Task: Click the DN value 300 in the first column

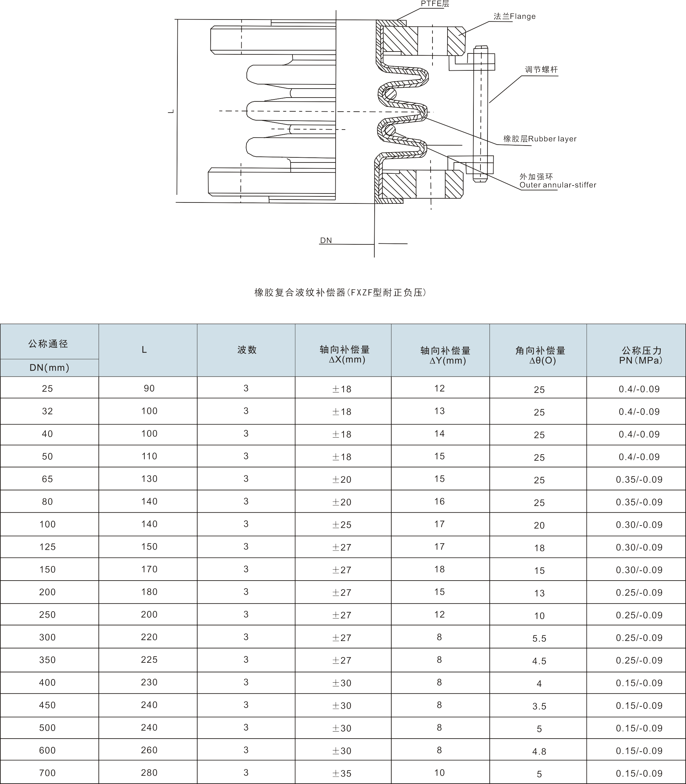Action: (x=47, y=637)
